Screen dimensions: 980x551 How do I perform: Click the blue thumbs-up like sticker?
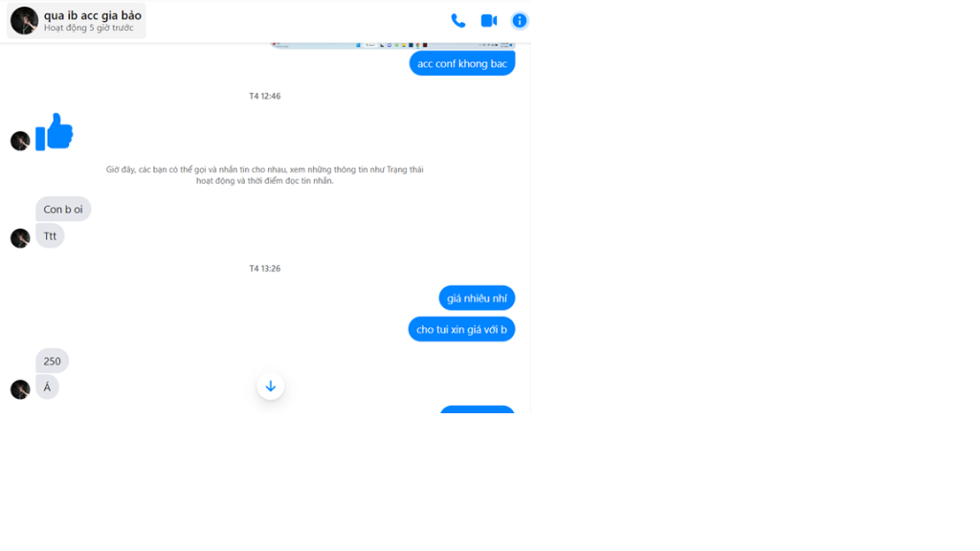tap(55, 132)
